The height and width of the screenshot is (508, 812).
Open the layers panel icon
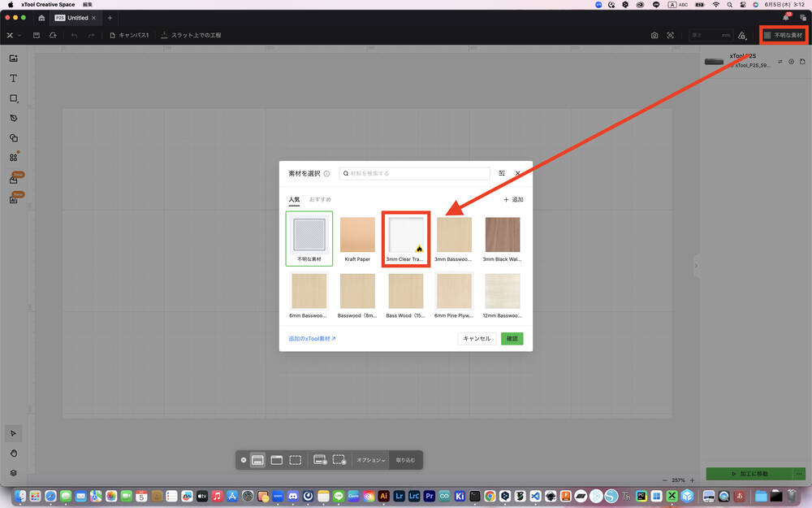[14, 473]
